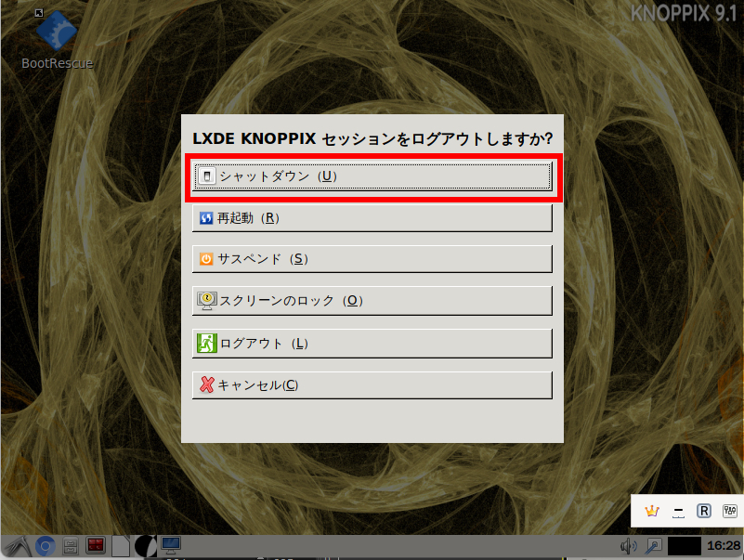Cancel the logout dialog with キャンセル(C)
Screen dimensions: 744x560
tap(372, 384)
